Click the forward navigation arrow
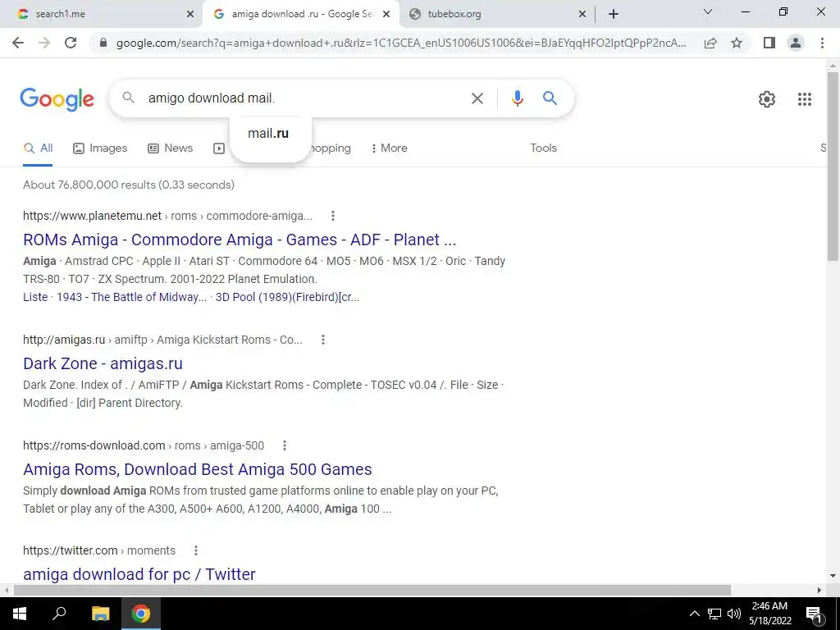The image size is (840, 630). (44, 43)
